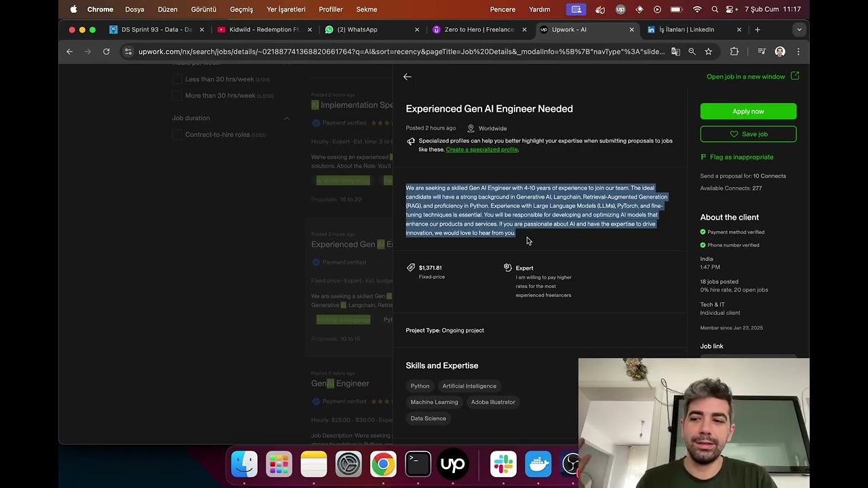Collapse the Job duration filter section
The height and width of the screenshot is (488, 868).
286,118
